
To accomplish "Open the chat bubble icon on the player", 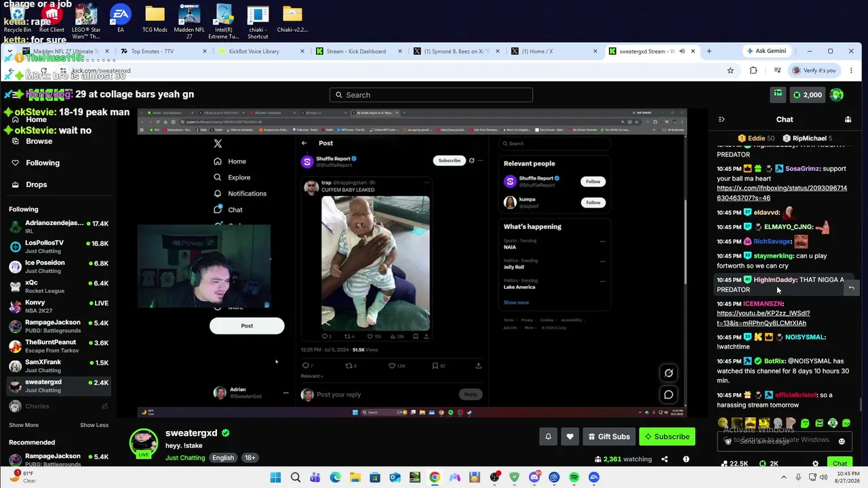I will click(669, 394).
